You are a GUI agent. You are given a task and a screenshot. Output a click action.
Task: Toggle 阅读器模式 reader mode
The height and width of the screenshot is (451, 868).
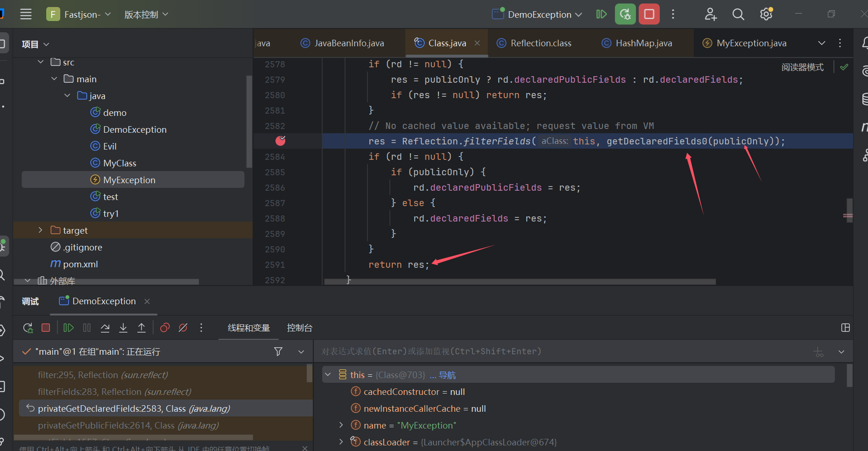pos(803,67)
